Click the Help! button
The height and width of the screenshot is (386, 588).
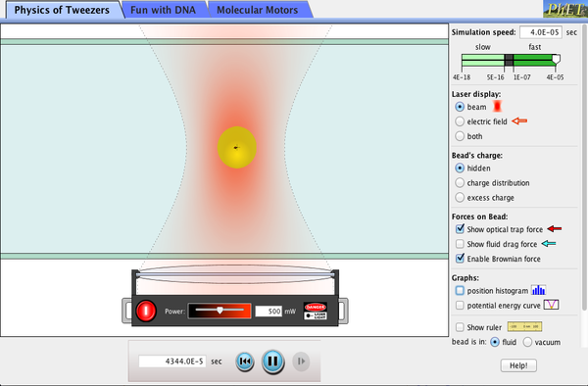tap(518, 365)
